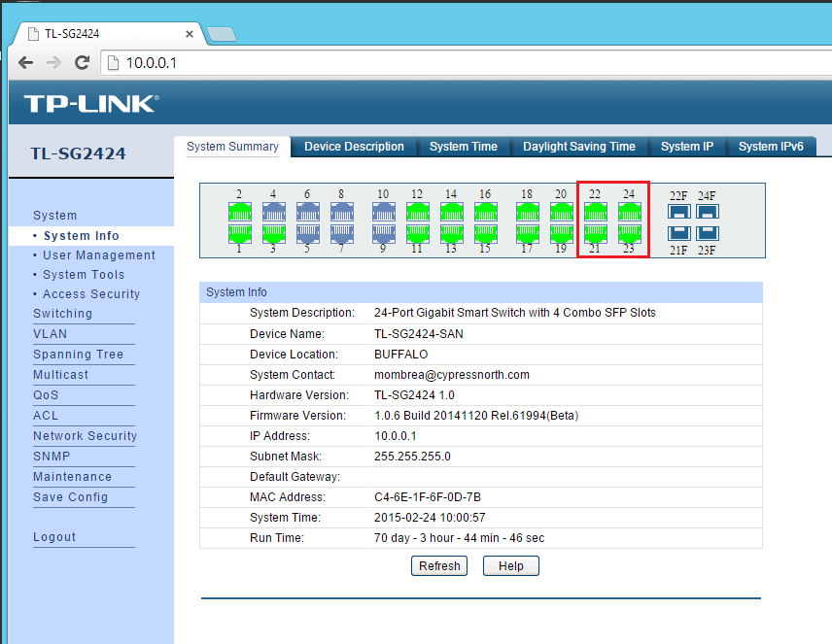
Task: Expand the Network Security menu
Action: pos(85,436)
